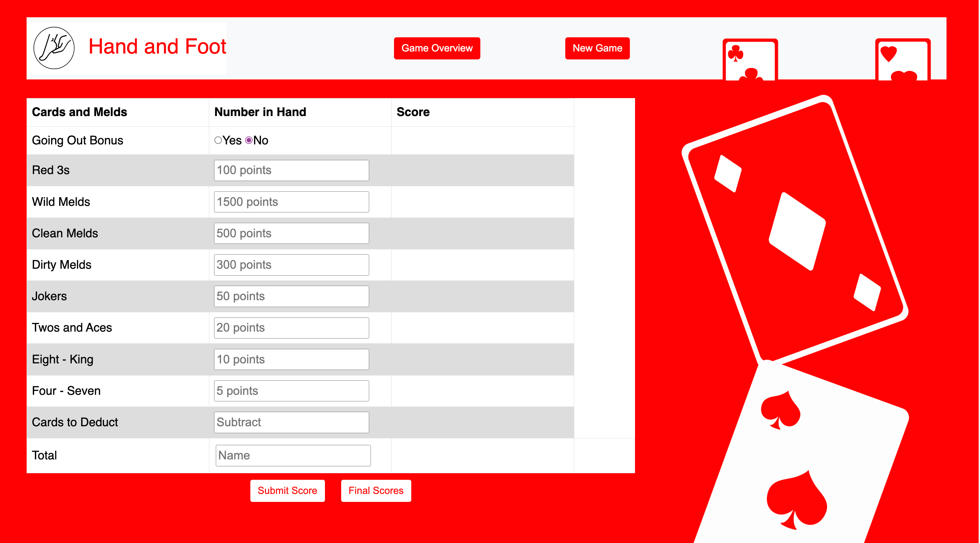Click the Clean Melds number input field
The height and width of the screenshot is (543, 980).
click(292, 234)
